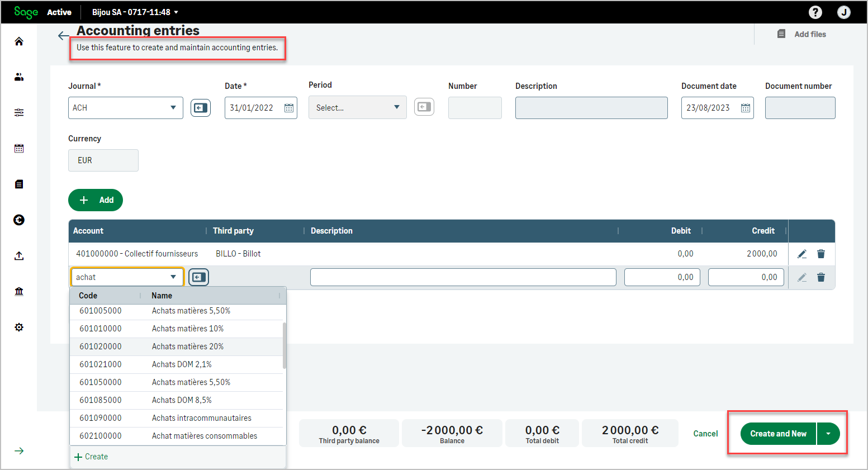The height and width of the screenshot is (470, 868).
Task: Click the EUR currency field
Action: point(103,160)
